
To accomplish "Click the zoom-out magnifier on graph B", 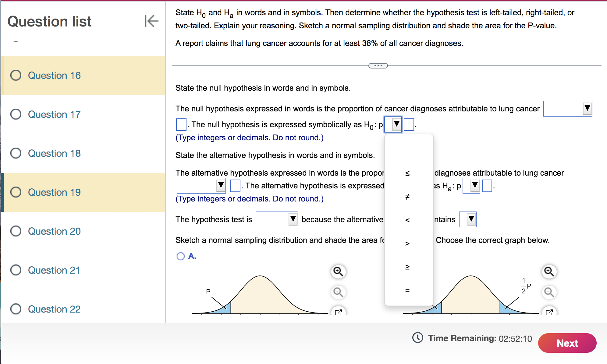I will 549,292.
